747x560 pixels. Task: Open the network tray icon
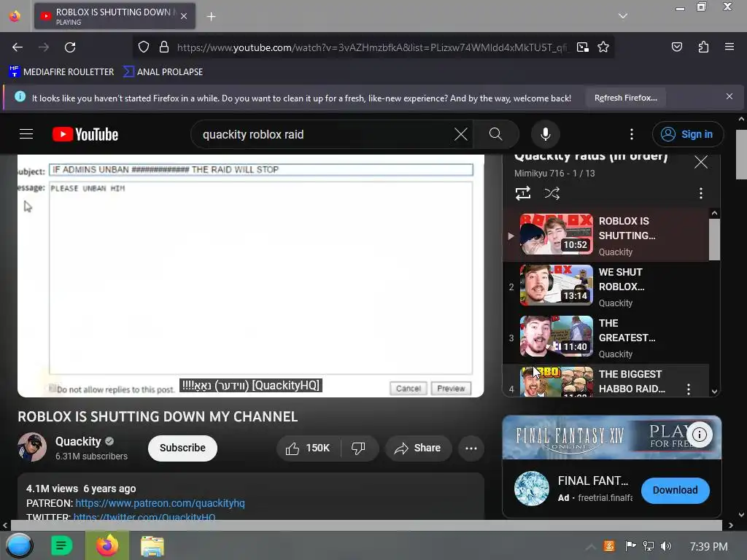click(x=648, y=546)
